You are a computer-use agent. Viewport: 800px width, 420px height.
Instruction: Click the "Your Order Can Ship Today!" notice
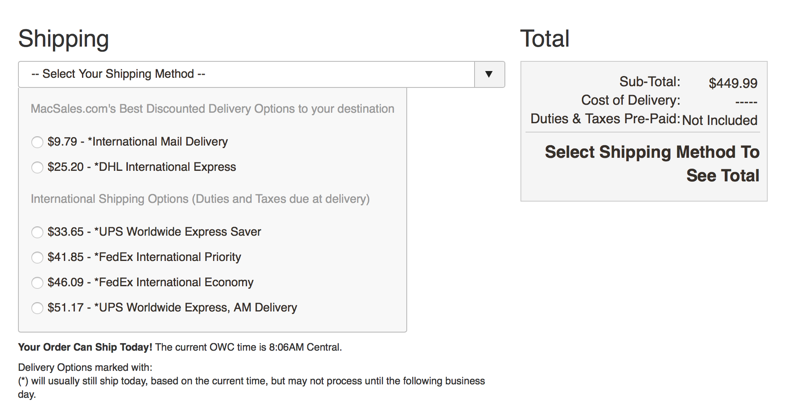tap(86, 347)
